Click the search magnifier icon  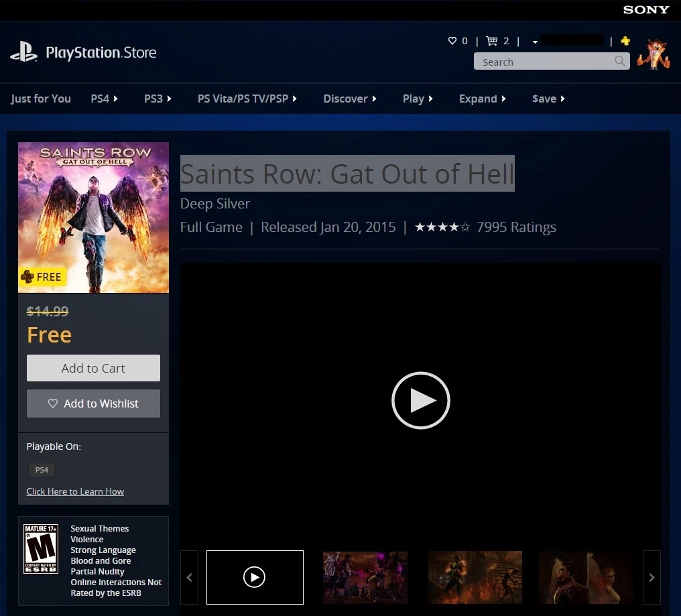click(620, 61)
